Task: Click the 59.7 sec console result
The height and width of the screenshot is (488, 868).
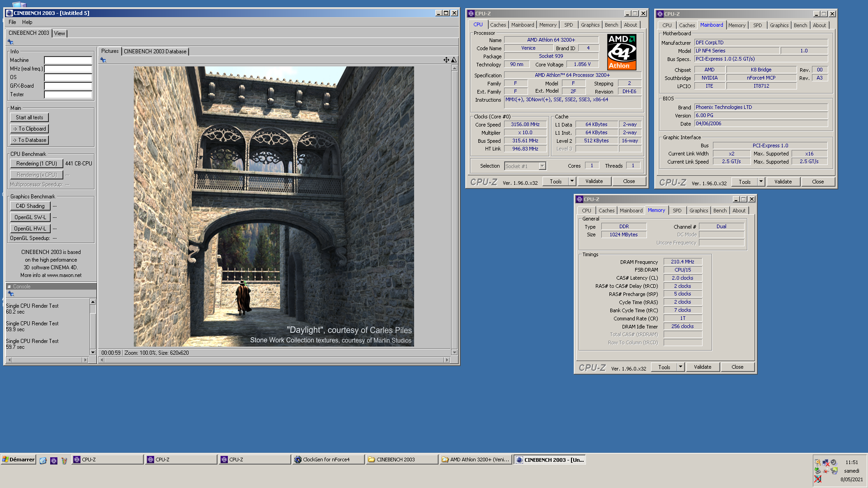Action: 15,347
